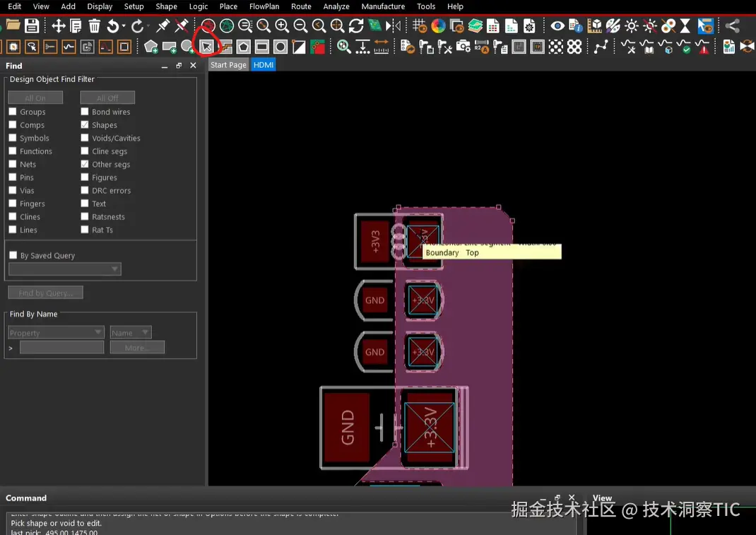The height and width of the screenshot is (535, 756).
Task: Enable the Vias checkbox
Action: click(13, 190)
